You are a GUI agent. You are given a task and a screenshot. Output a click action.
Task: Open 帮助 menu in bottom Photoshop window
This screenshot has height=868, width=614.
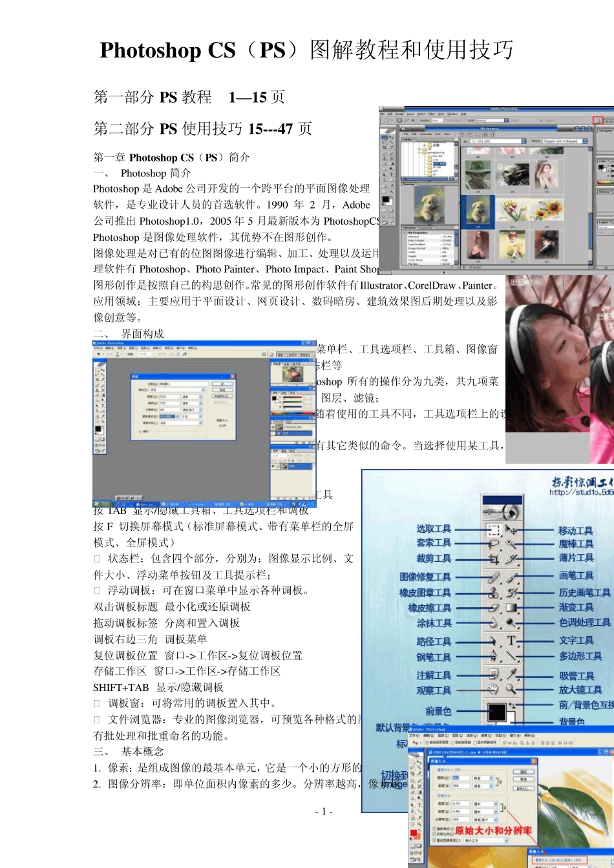click(x=529, y=735)
